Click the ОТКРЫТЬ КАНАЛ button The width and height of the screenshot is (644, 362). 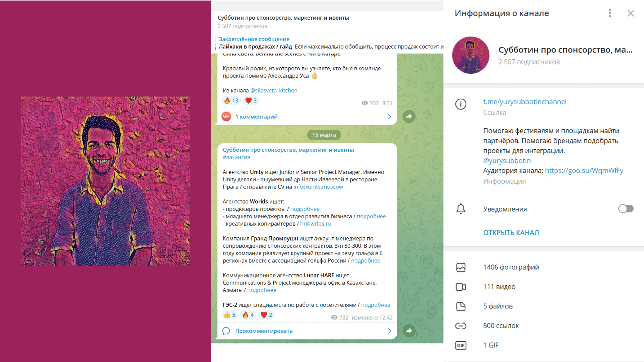pyautogui.click(x=511, y=233)
